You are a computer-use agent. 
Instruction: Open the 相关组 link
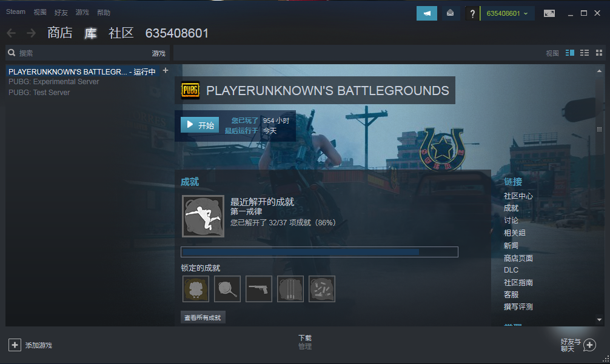515,233
